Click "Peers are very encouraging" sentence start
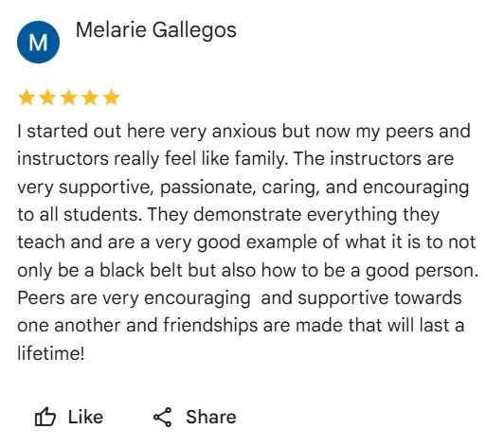This screenshot has height=447, width=504. tap(134, 298)
